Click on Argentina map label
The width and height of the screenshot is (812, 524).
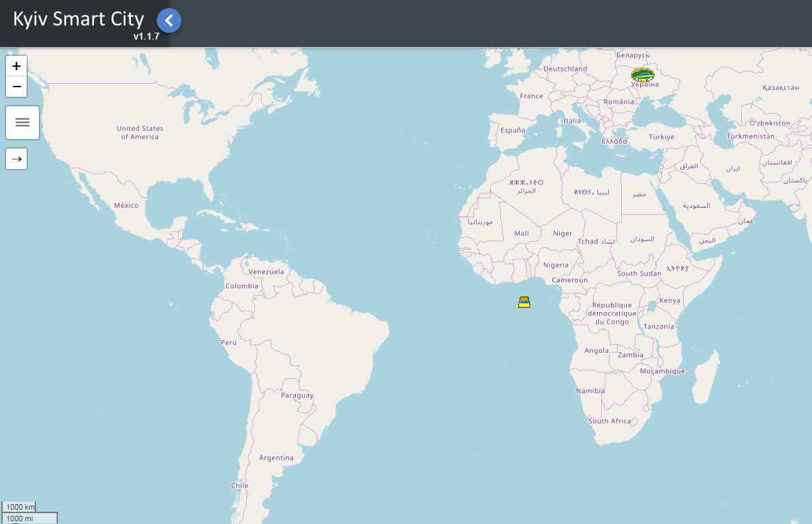276,458
